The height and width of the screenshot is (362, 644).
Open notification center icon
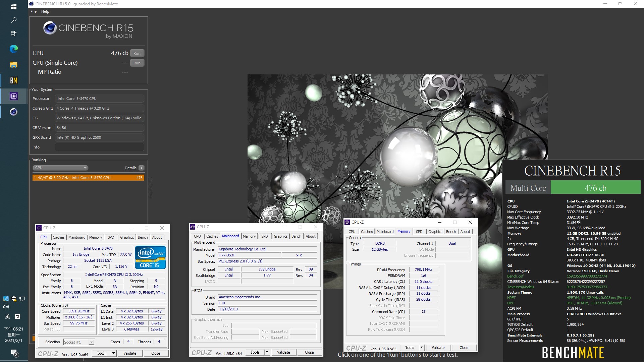(x=14, y=353)
